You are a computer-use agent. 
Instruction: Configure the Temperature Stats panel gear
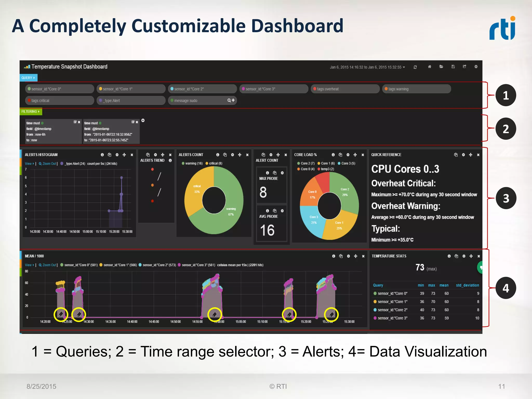[x=464, y=256]
